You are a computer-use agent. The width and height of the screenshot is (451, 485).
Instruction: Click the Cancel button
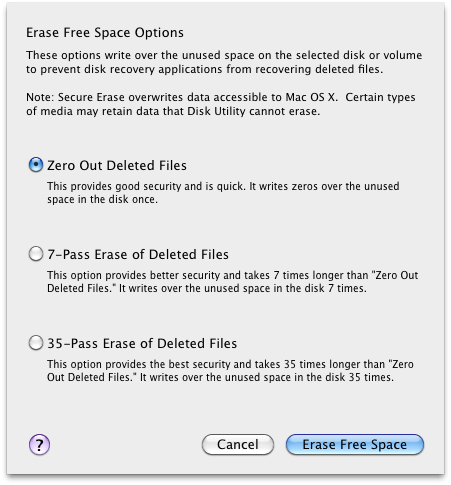238,445
